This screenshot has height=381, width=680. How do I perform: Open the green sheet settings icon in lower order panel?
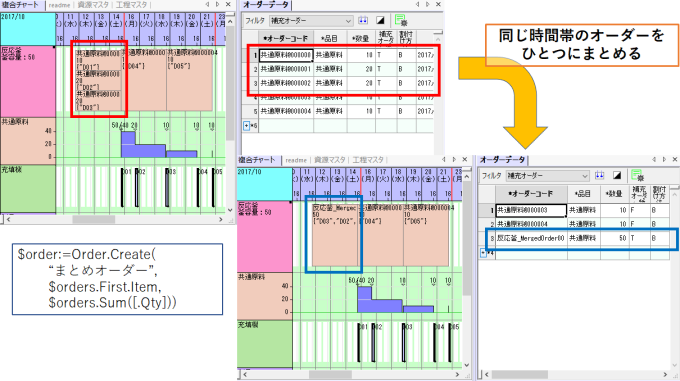coord(637,175)
